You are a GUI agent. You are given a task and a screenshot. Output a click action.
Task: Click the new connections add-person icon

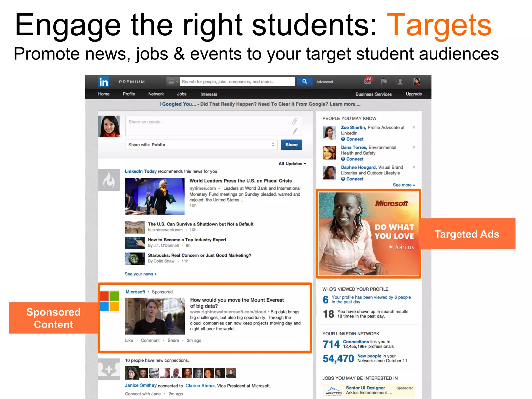[109, 369]
